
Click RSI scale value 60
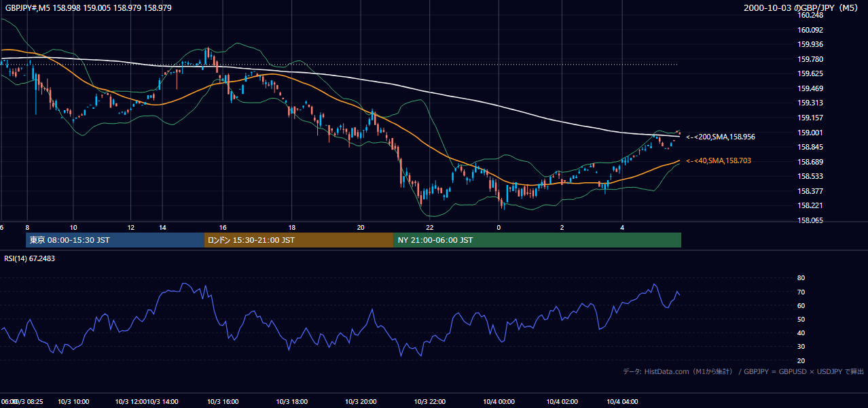801,305
